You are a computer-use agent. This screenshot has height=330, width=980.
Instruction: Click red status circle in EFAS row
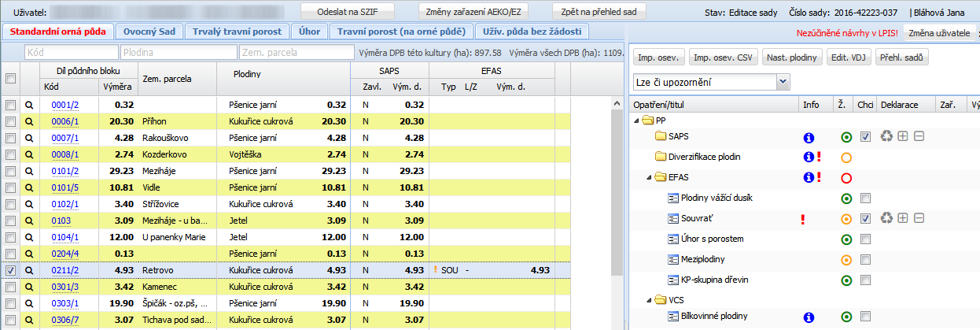click(x=846, y=178)
